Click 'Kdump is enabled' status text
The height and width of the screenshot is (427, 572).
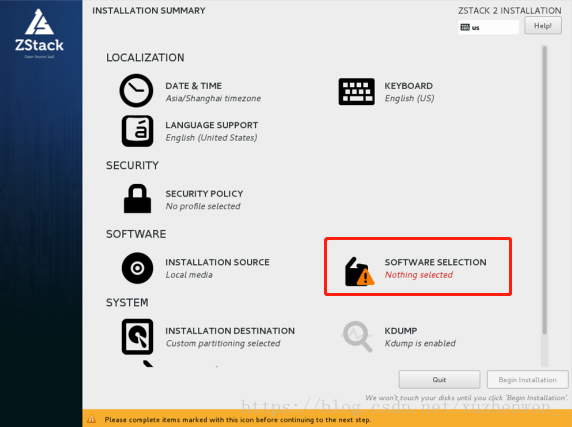point(420,343)
